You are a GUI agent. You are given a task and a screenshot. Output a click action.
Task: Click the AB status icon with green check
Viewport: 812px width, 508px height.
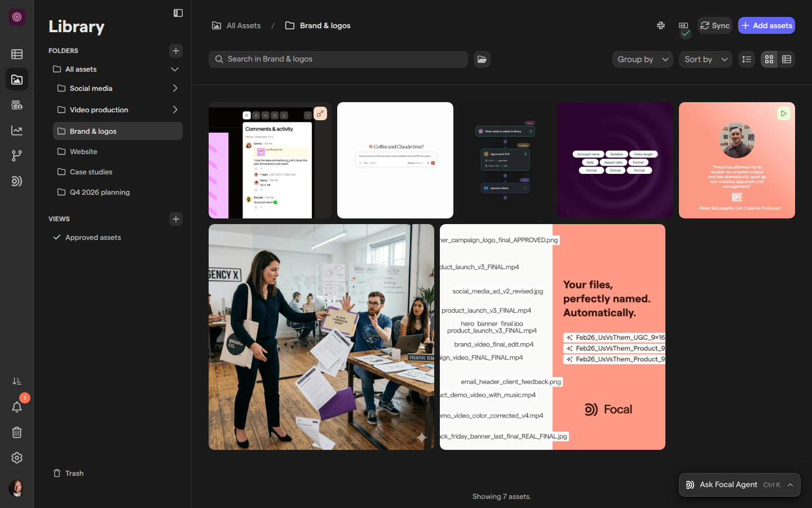coord(683,28)
